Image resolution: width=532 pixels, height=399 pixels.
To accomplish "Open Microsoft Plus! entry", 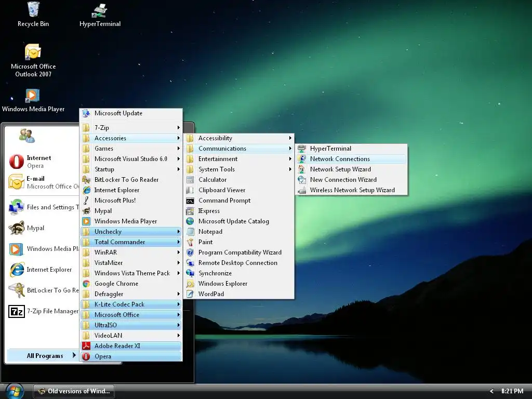I will pos(131,201).
